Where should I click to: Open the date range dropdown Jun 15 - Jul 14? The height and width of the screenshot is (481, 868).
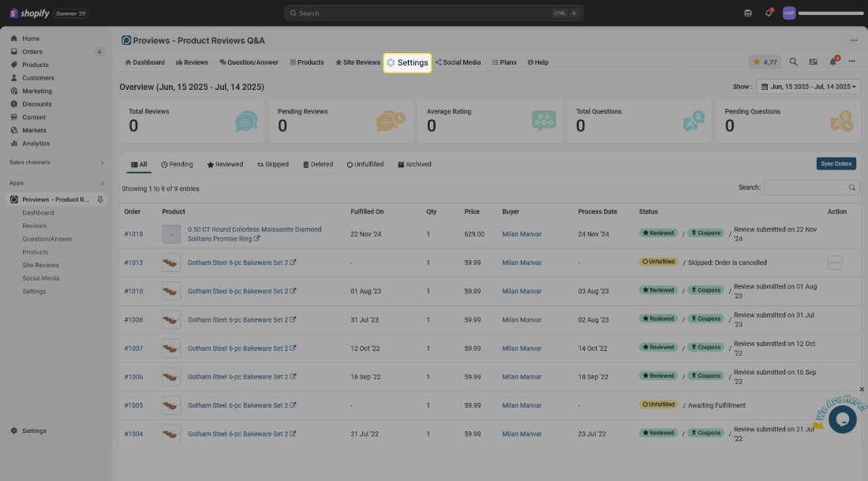[x=808, y=87]
